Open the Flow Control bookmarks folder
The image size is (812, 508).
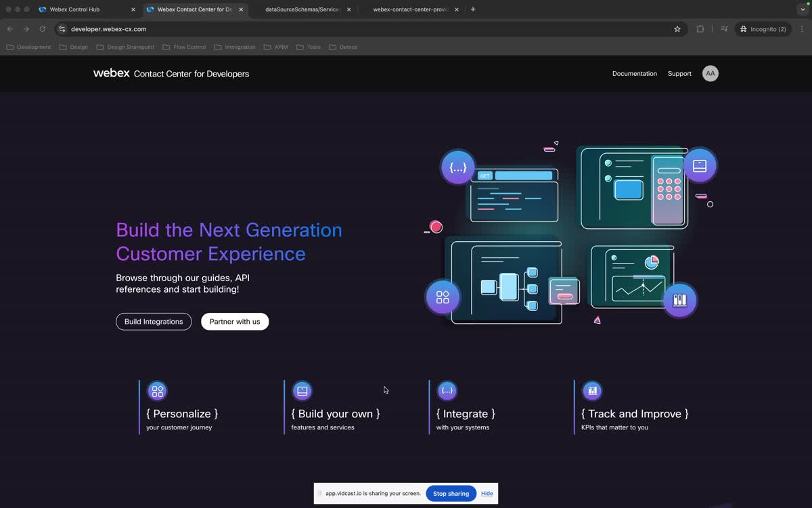click(x=184, y=47)
